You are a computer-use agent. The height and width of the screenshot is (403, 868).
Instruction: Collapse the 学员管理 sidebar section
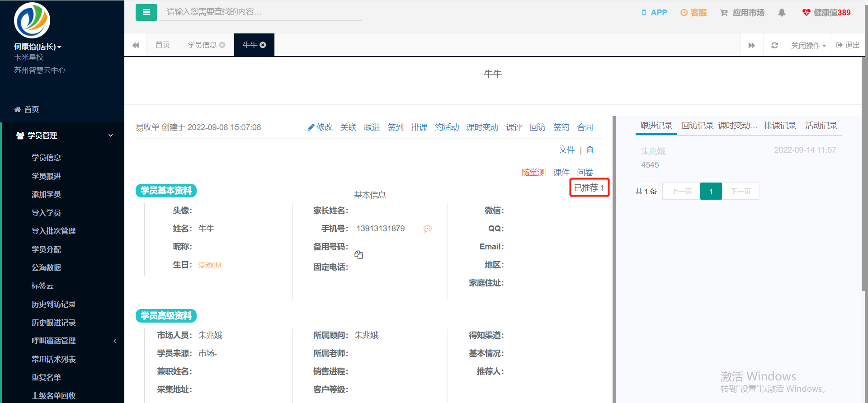[x=63, y=136]
